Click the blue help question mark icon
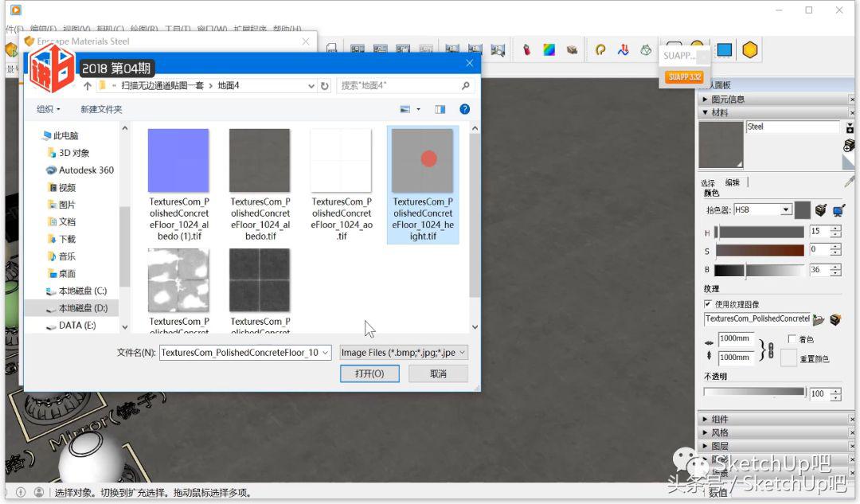Screen dimensions: 860x504 tap(464, 109)
